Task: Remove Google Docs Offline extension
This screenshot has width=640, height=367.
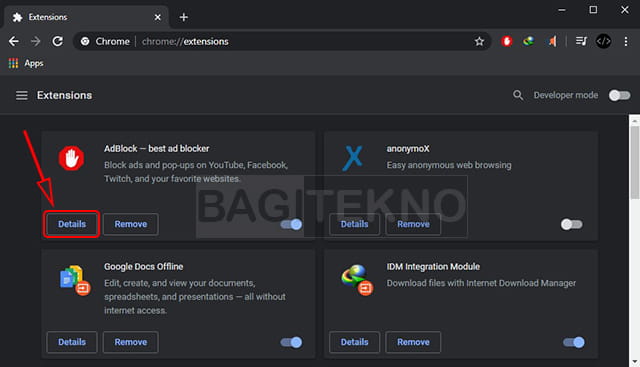Action: (131, 342)
